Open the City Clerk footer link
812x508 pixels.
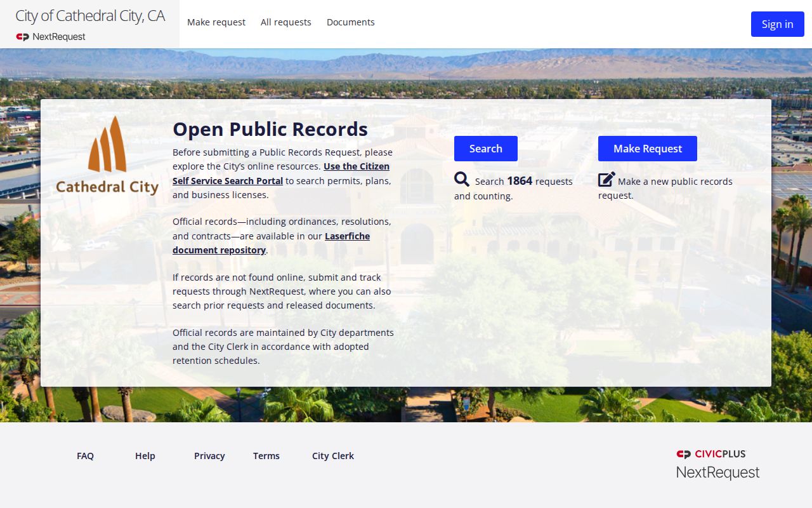333,456
